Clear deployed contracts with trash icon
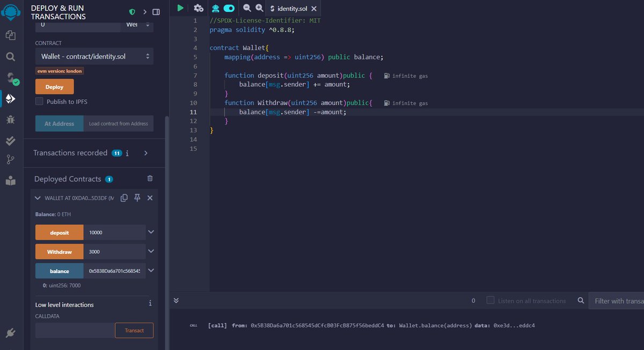644x350 pixels. [x=150, y=178]
